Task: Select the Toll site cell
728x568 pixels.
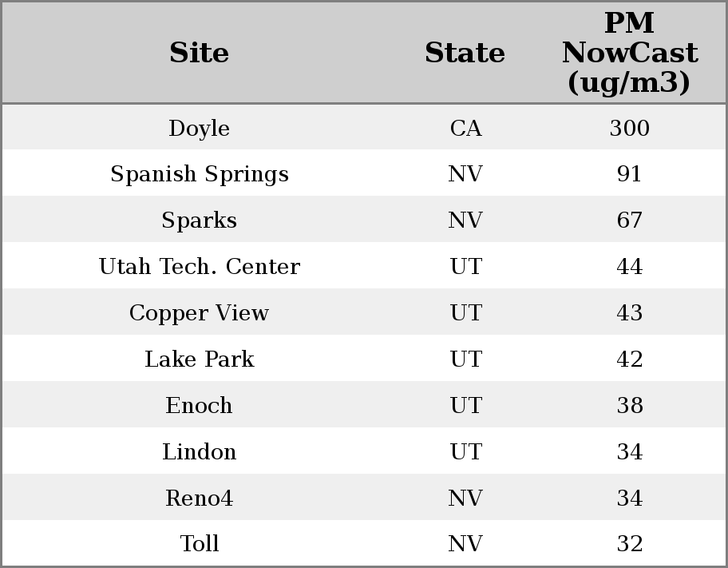Action: click(200, 544)
